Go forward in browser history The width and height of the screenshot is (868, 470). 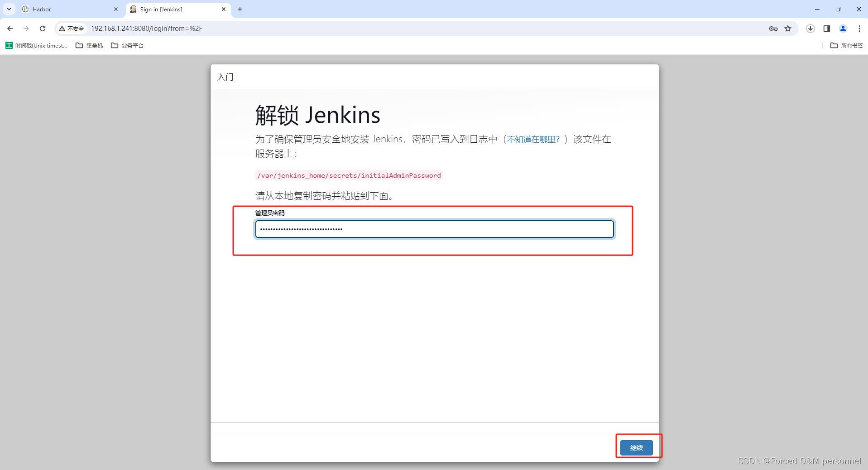pyautogui.click(x=26, y=29)
